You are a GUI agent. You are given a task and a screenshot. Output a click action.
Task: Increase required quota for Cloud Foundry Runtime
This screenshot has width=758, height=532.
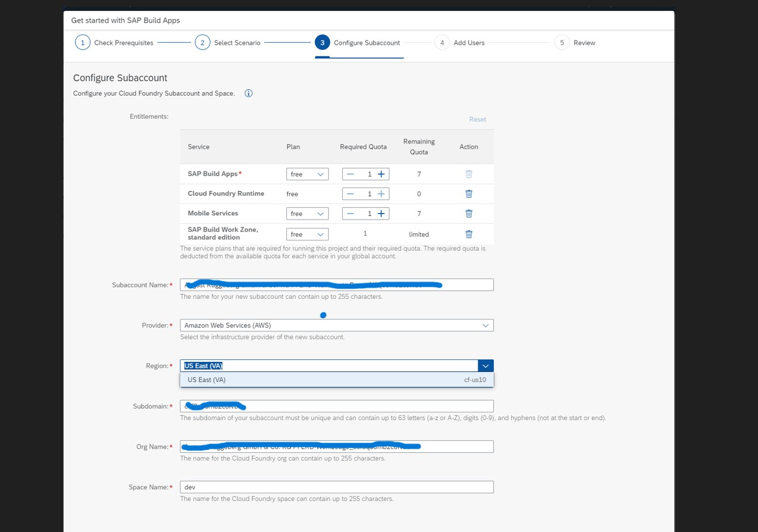381,194
